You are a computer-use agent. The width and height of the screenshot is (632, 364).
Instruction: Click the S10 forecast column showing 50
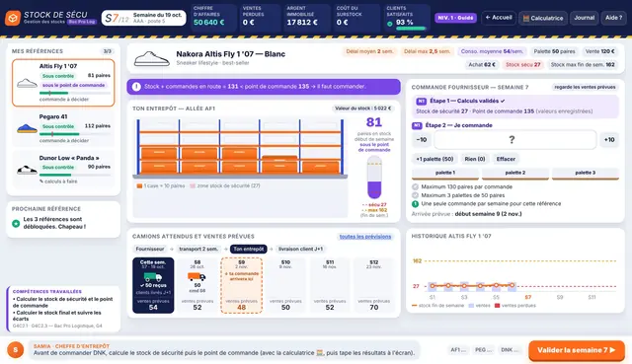point(285,285)
